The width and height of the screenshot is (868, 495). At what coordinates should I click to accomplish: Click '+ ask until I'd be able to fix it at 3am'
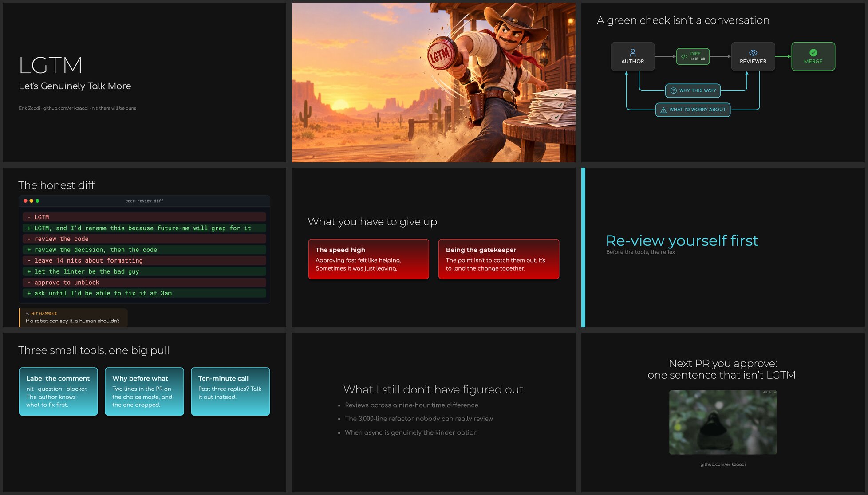144,293
